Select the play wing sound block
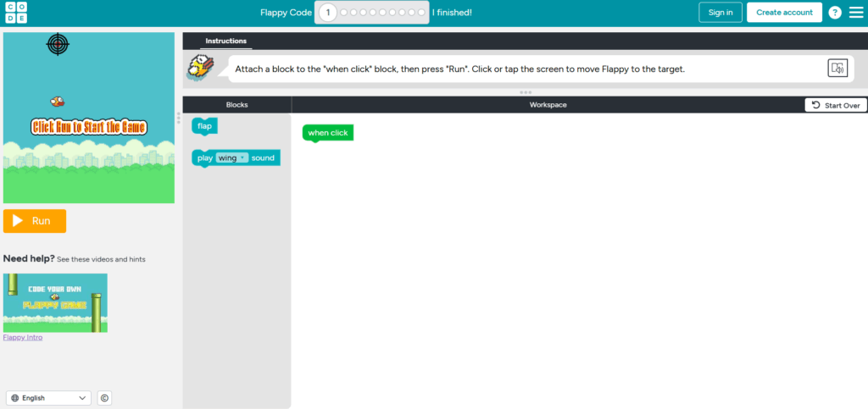 click(236, 158)
